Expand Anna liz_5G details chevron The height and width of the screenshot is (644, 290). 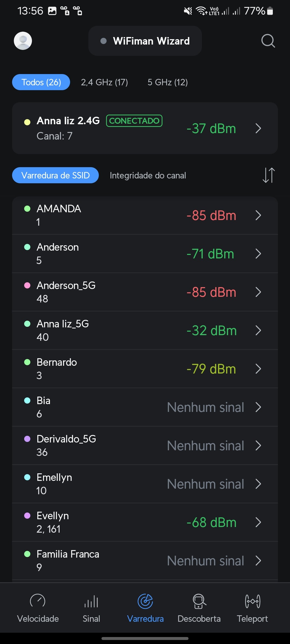[x=258, y=330]
